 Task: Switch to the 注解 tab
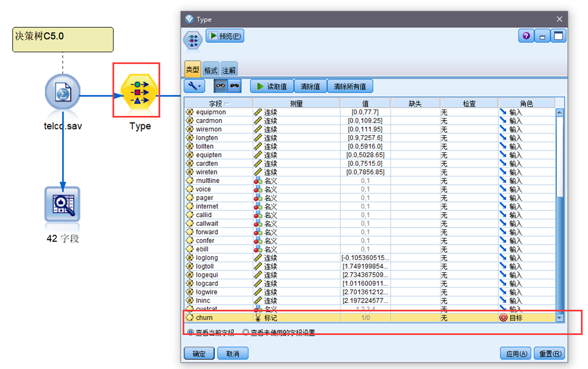tap(229, 70)
